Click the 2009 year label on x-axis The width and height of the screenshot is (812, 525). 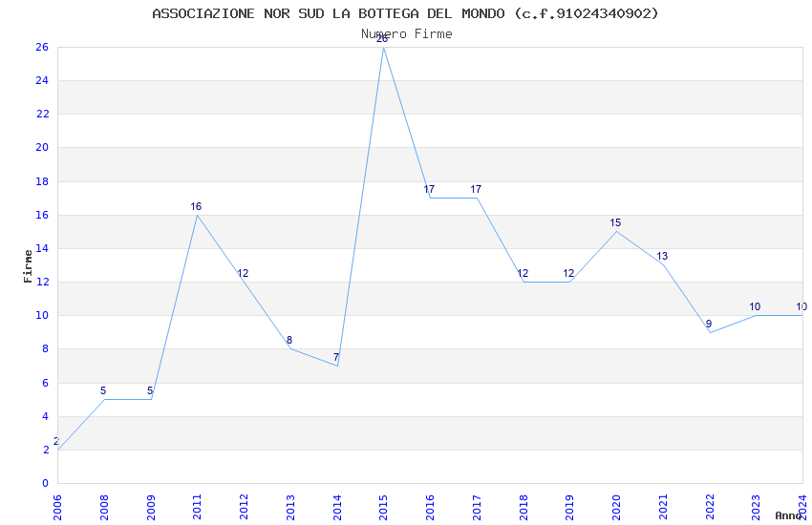(x=151, y=507)
